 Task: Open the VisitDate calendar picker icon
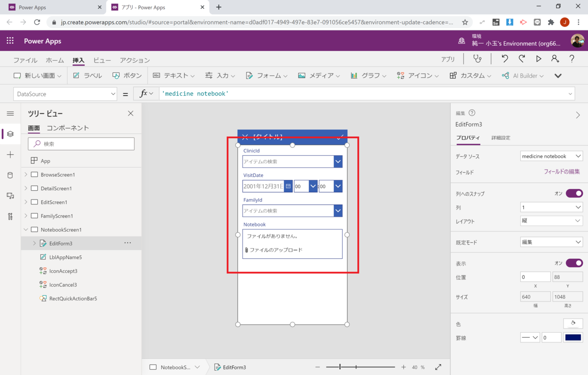pyautogui.click(x=289, y=186)
